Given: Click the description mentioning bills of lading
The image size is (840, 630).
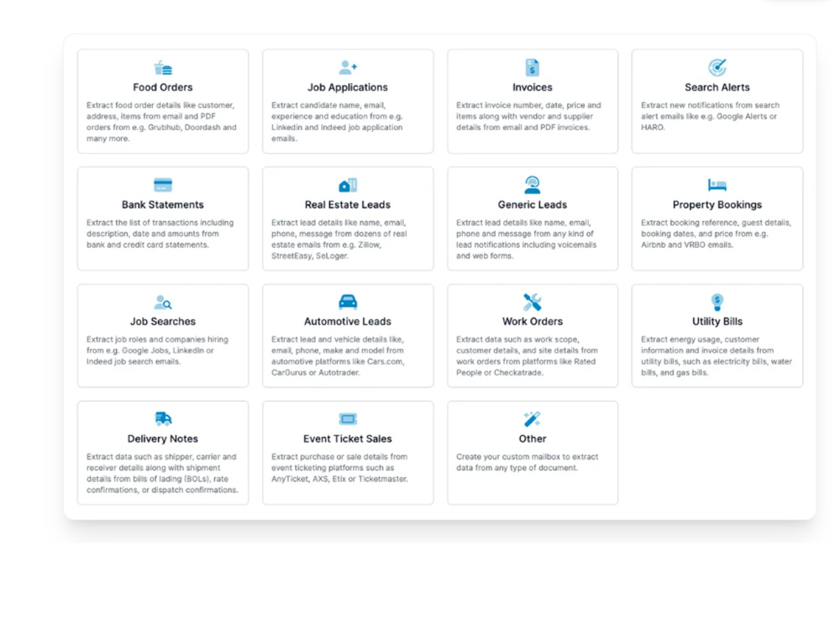Looking at the screenshot, I should coord(162,473).
